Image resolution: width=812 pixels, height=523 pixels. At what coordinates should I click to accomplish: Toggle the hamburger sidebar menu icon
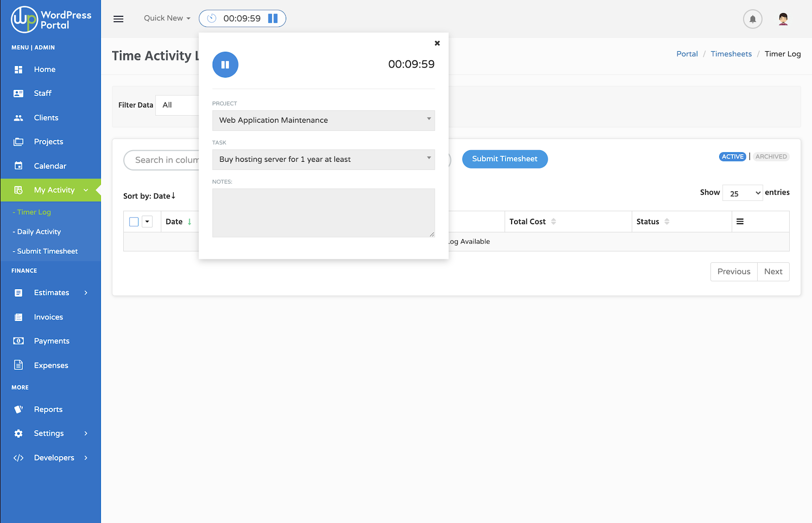tap(118, 19)
